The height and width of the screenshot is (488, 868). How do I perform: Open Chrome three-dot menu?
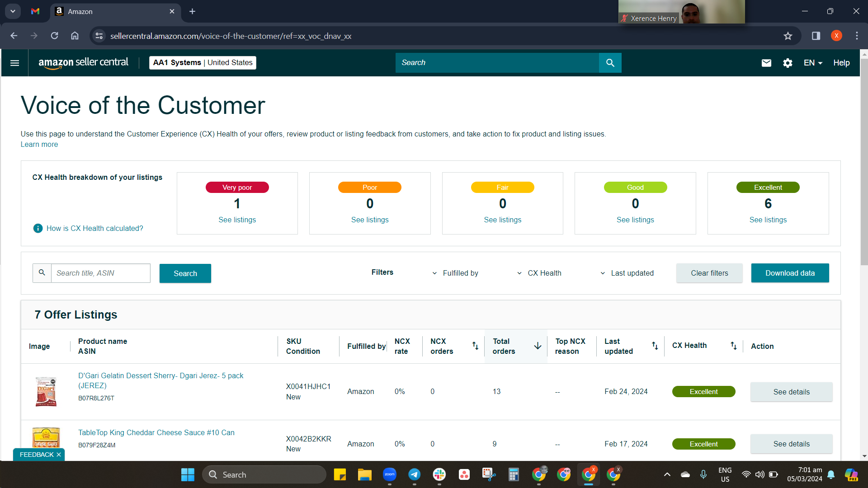[x=857, y=36]
